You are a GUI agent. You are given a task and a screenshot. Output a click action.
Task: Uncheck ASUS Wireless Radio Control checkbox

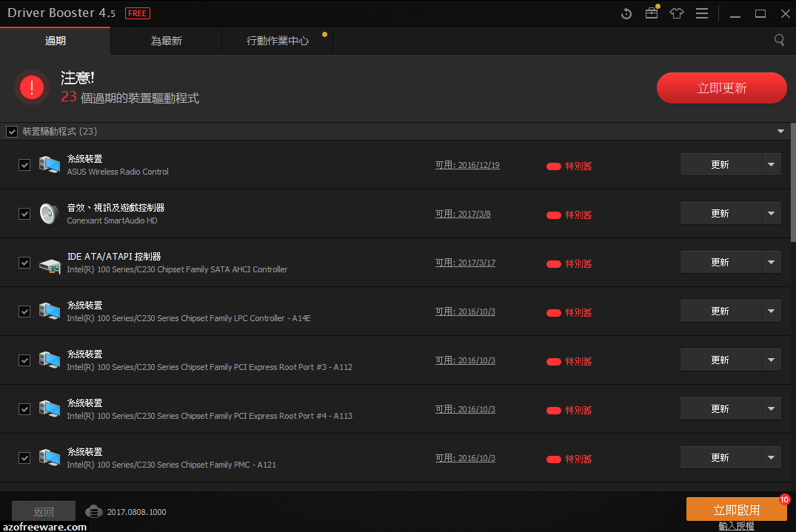pos(24,165)
